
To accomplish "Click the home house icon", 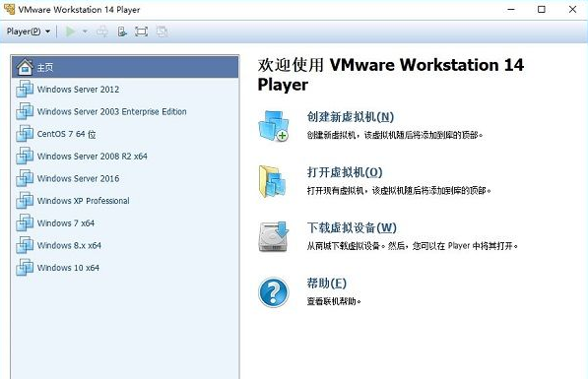I will [x=25, y=67].
